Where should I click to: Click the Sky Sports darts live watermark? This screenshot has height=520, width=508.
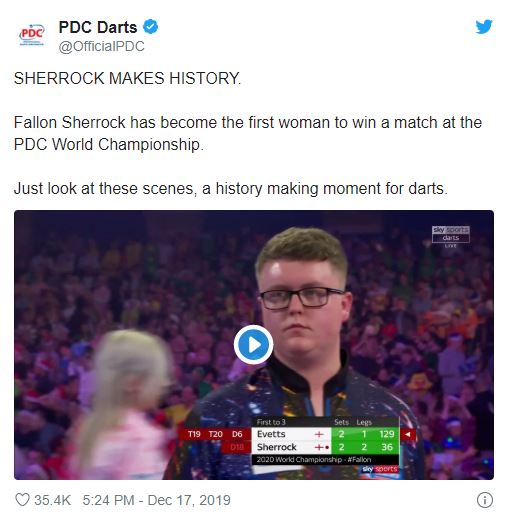[x=451, y=237]
